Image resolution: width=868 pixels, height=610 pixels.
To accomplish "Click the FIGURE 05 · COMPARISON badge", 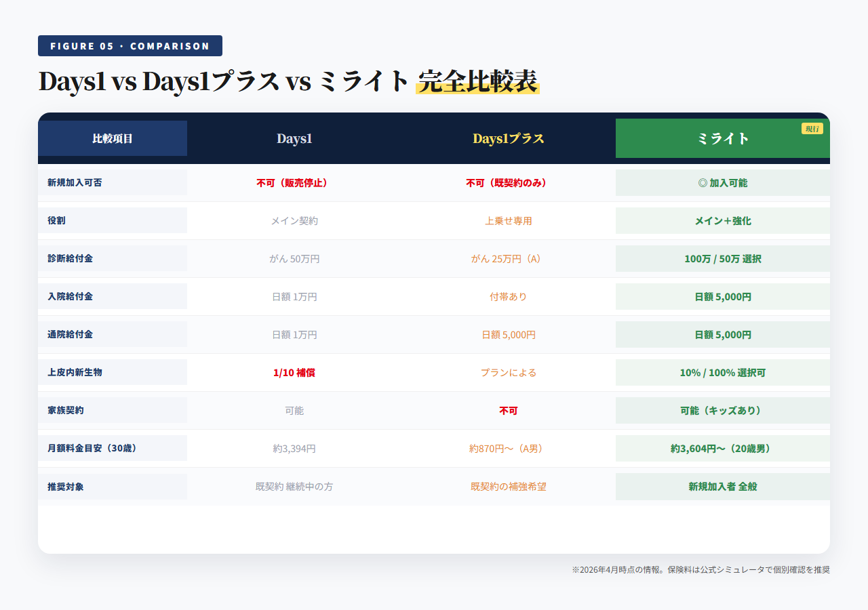I will 130,45.
